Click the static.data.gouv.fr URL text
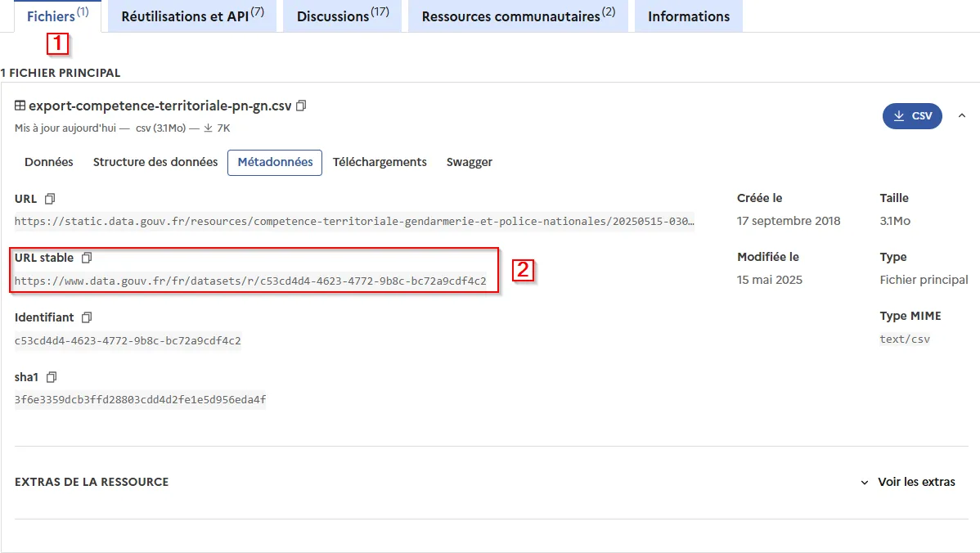 click(354, 221)
